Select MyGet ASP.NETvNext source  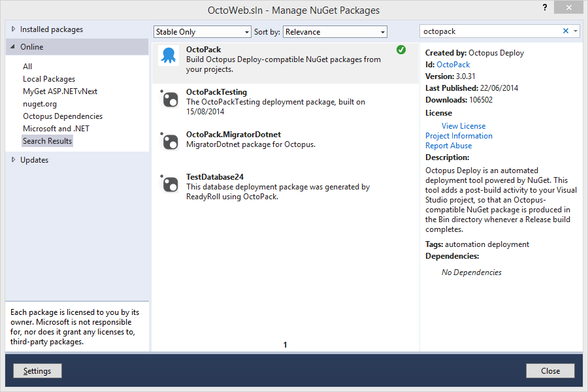tap(60, 91)
